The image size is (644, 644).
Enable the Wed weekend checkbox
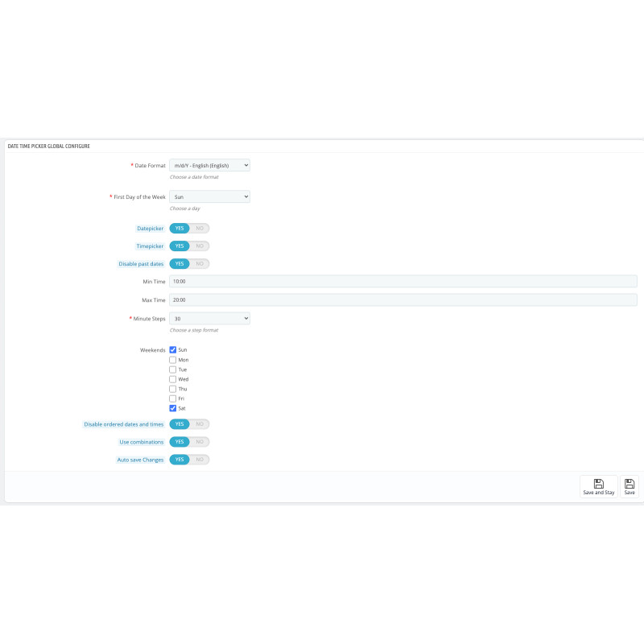173,379
